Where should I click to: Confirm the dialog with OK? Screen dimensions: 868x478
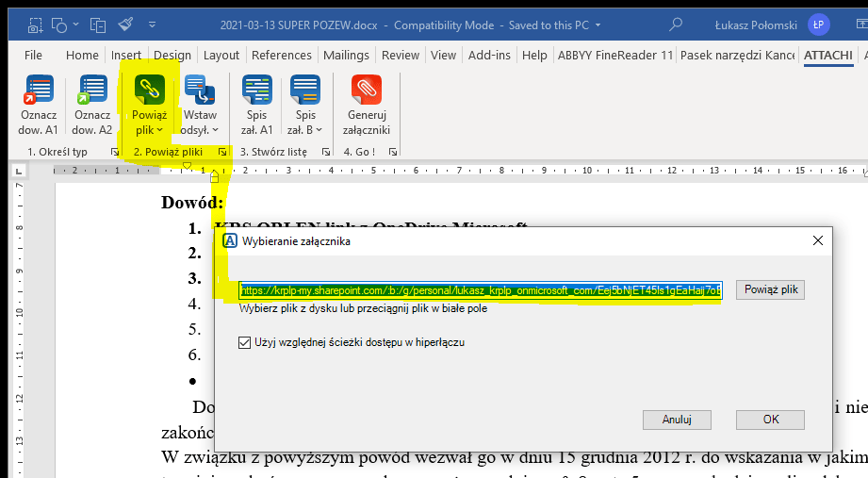coord(770,420)
